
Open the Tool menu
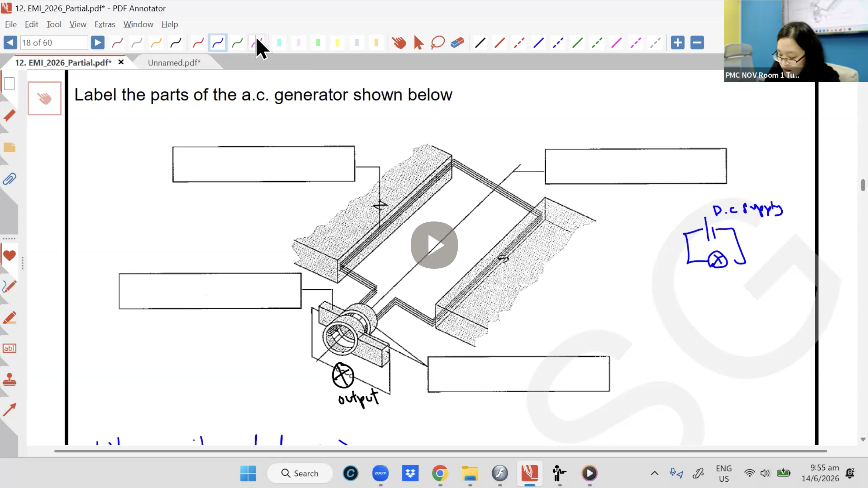tap(54, 24)
